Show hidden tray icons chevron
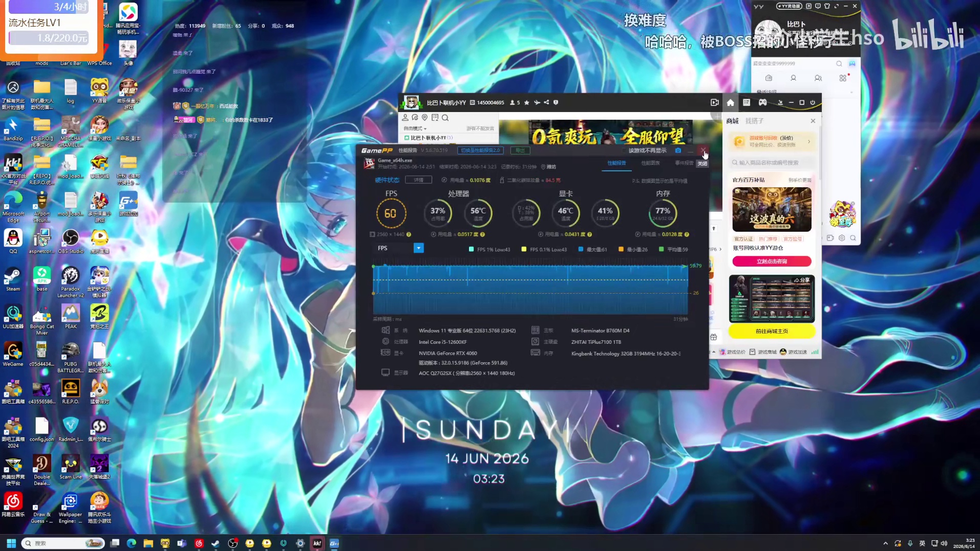 pos(885,543)
